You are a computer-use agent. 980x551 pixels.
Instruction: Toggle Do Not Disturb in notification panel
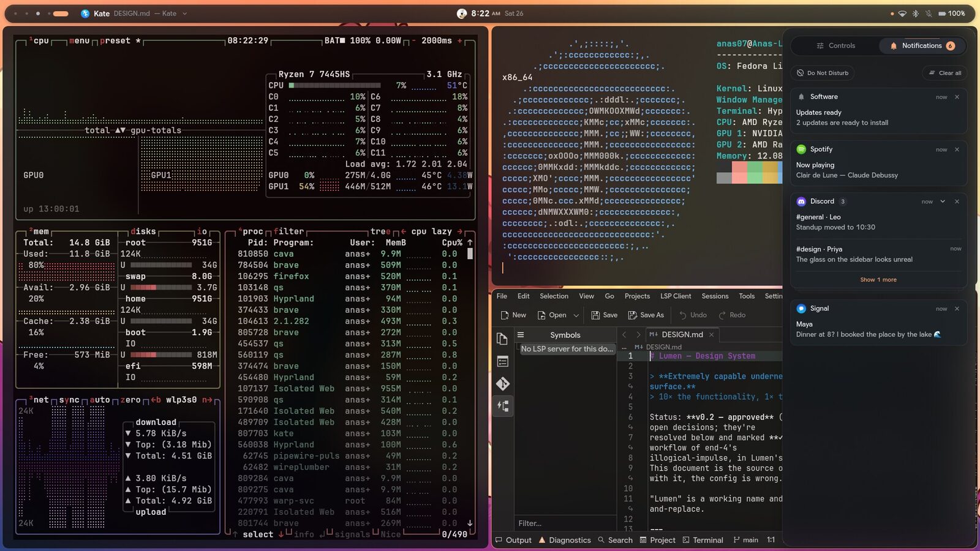822,73
